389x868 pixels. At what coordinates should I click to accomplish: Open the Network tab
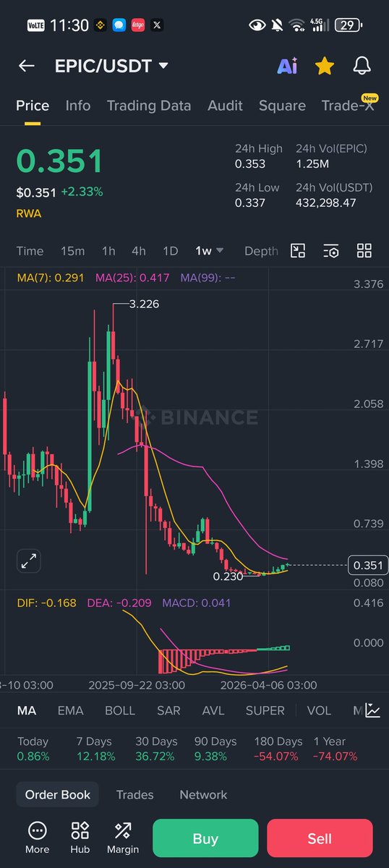point(203,794)
